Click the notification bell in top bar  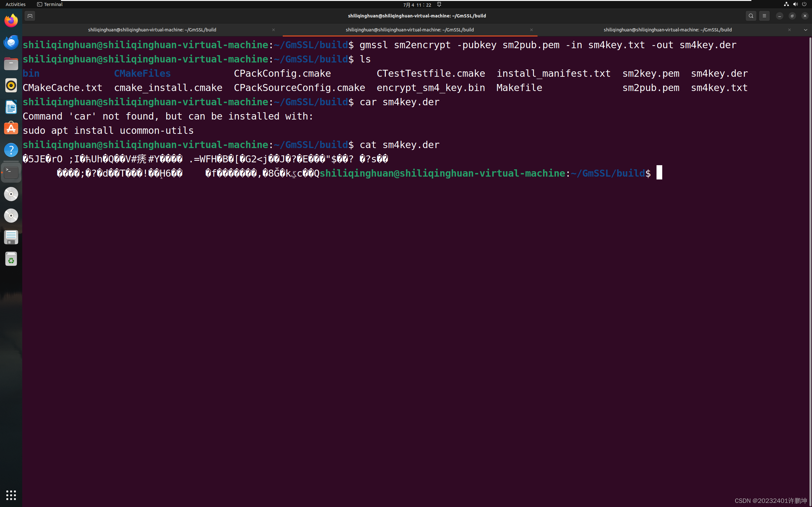point(439,4)
